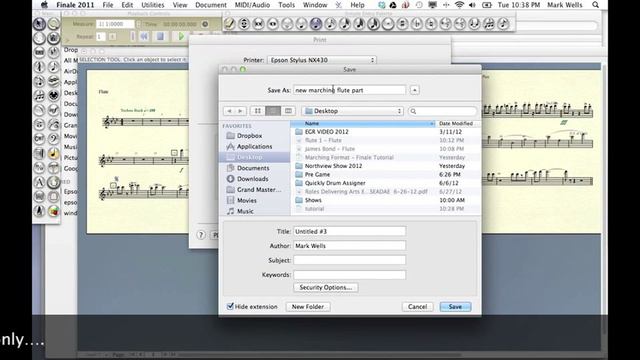
Task: Click the Save As filename field
Action: (349, 90)
